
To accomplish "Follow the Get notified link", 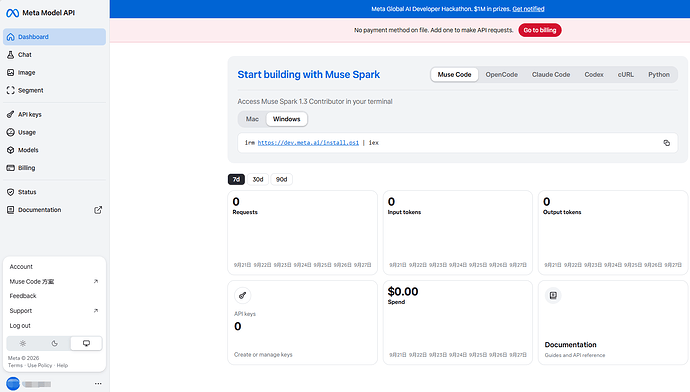I will (x=528, y=9).
